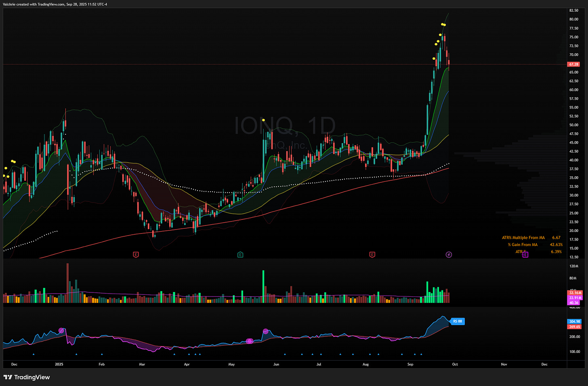Viewport: 588px width, 386px height.
Task: Click the 42.63% gain value
Action: point(556,244)
